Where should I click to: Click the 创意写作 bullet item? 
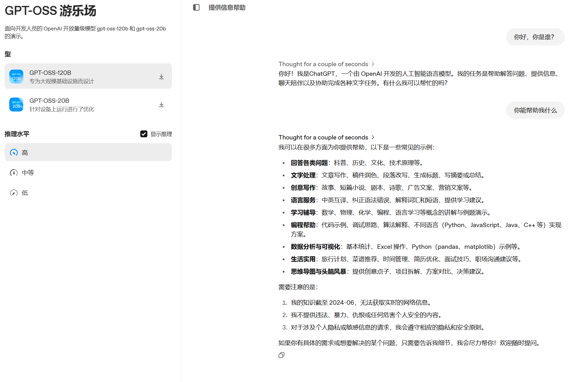click(x=382, y=188)
